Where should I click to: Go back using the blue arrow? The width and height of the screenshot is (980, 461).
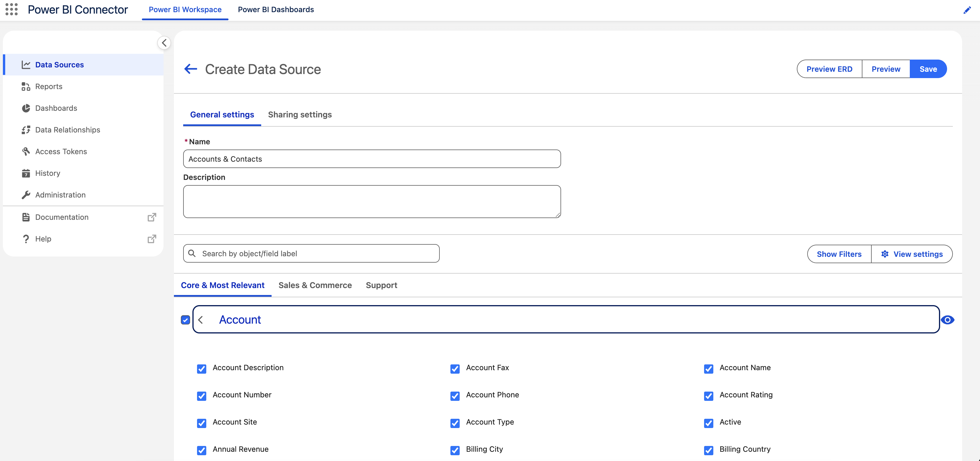pyautogui.click(x=191, y=69)
